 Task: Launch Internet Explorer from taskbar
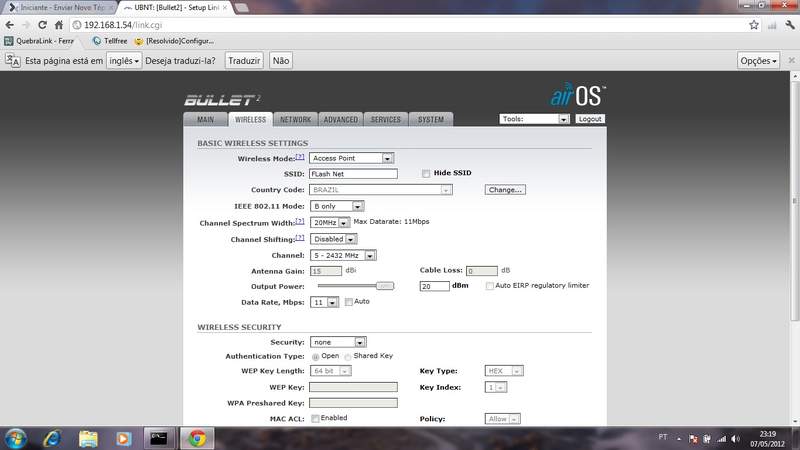pyautogui.click(x=53, y=438)
